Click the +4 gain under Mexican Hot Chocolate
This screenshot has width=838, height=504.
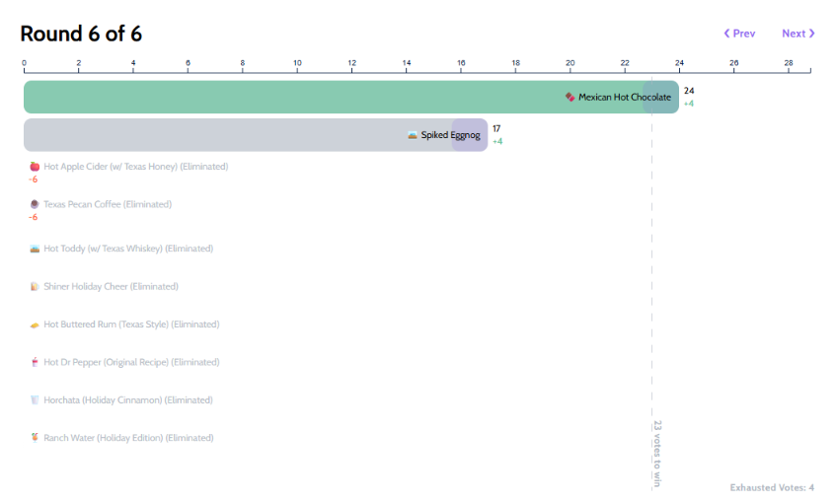[689, 104]
